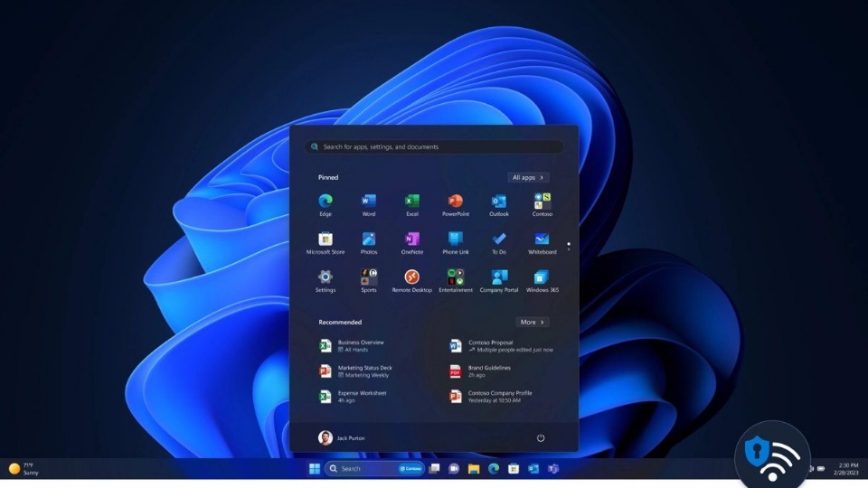
Task: Open the Expense Worksheet file
Action: pos(353,397)
